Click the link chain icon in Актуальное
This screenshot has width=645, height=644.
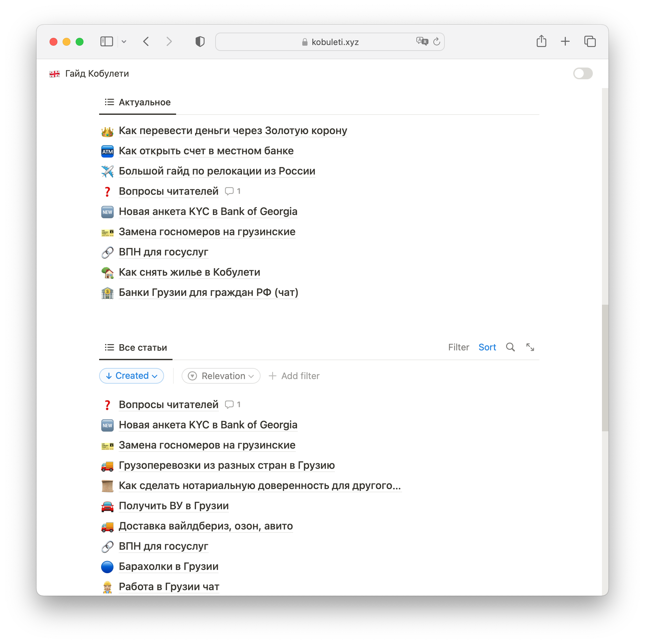point(107,253)
